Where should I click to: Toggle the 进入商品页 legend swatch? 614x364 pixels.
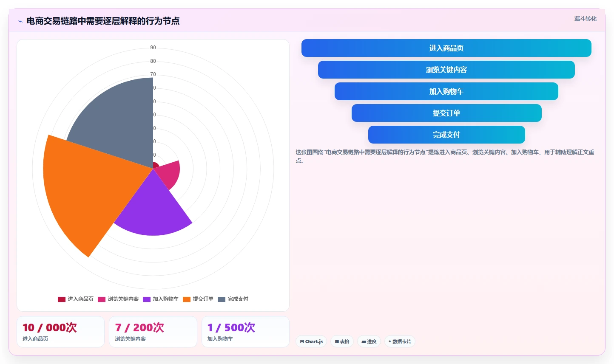point(62,299)
